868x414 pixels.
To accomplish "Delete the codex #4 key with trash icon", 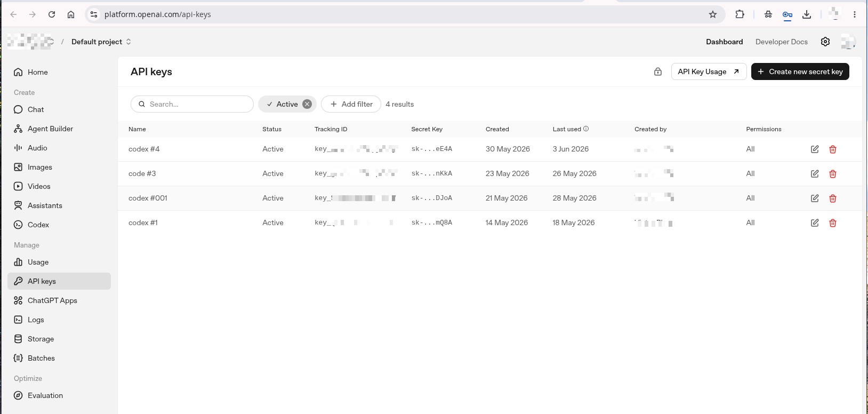I will point(833,149).
